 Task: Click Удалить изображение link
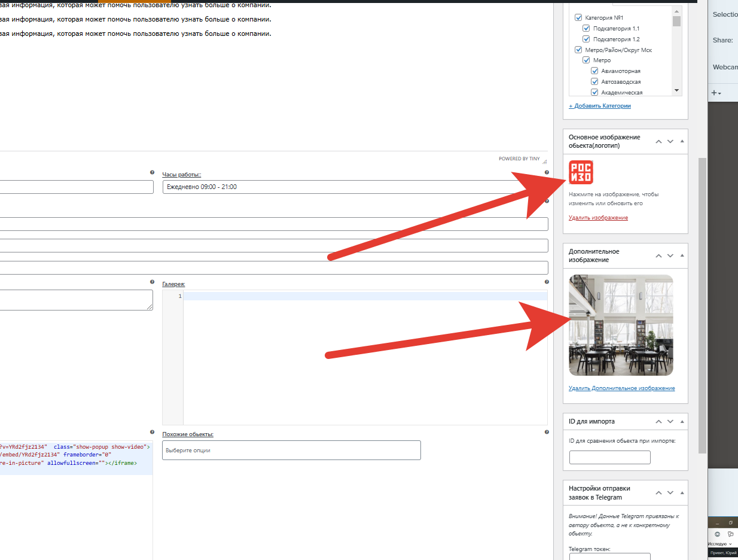pyautogui.click(x=598, y=218)
